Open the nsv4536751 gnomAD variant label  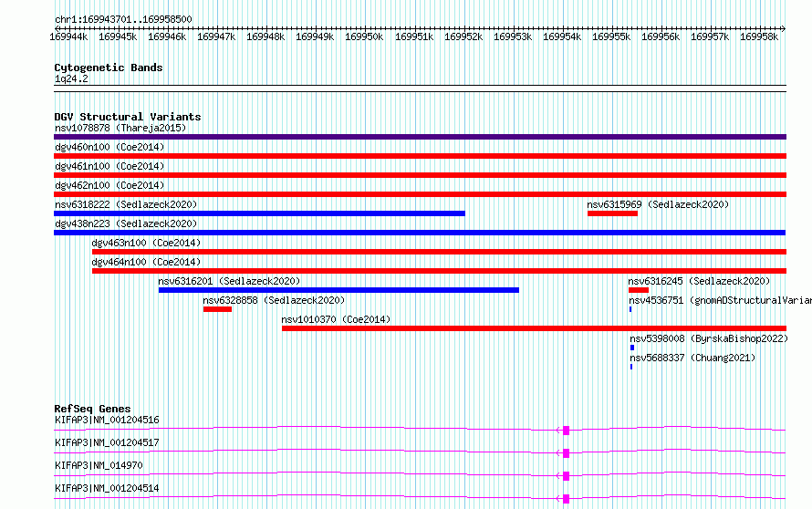721,300
